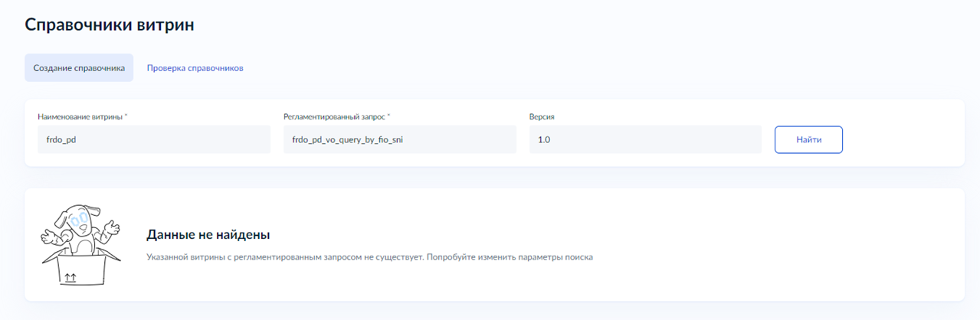Screen dimensions: 980x320
Task: Click the Версия field showing 1.0
Action: pos(645,140)
